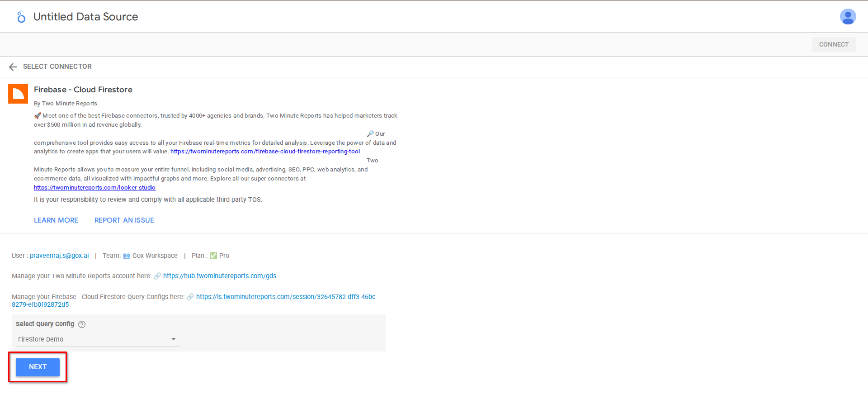Open hub.twominutereports.com/gds link
This screenshot has width=868, height=404.
coord(220,276)
